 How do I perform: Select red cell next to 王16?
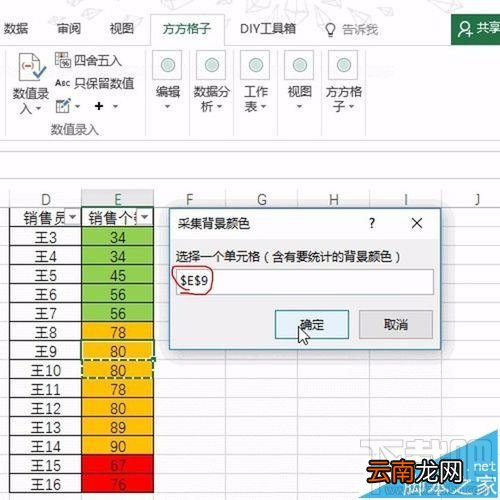click(x=118, y=484)
